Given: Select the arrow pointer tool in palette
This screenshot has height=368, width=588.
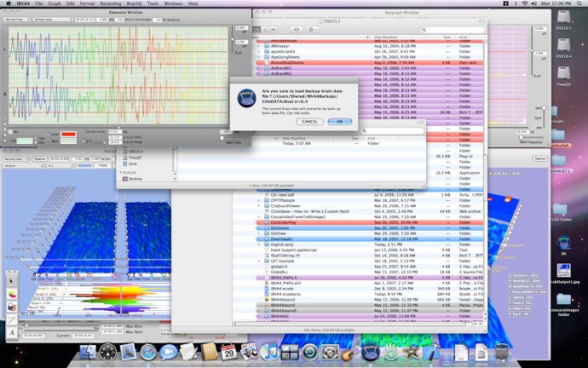Looking at the screenshot, I should (12, 281).
